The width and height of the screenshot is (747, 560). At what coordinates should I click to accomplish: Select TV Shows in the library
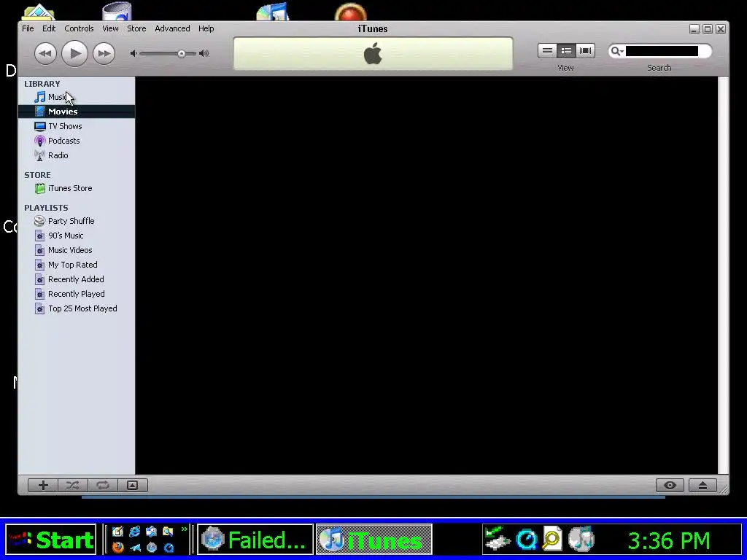pos(76,126)
